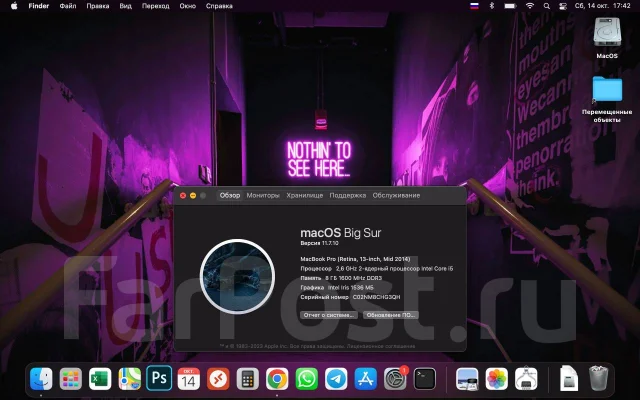This screenshot has width=640, height=400.
Task: Open the App Store in the Dock
Action: point(365,379)
